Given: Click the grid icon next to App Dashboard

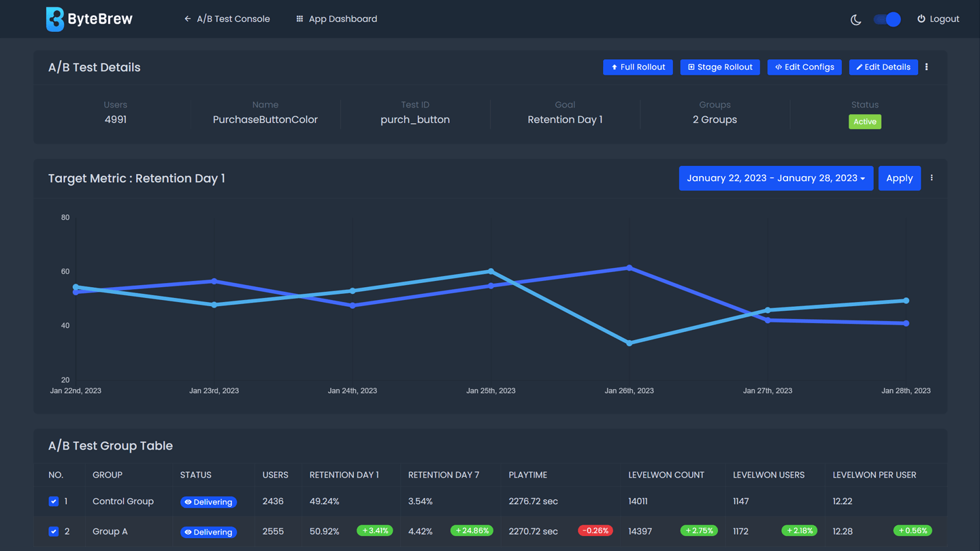Looking at the screenshot, I should point(299,18).
